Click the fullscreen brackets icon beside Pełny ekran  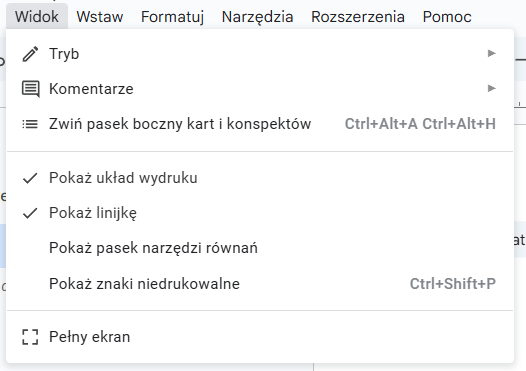(30, 337)
